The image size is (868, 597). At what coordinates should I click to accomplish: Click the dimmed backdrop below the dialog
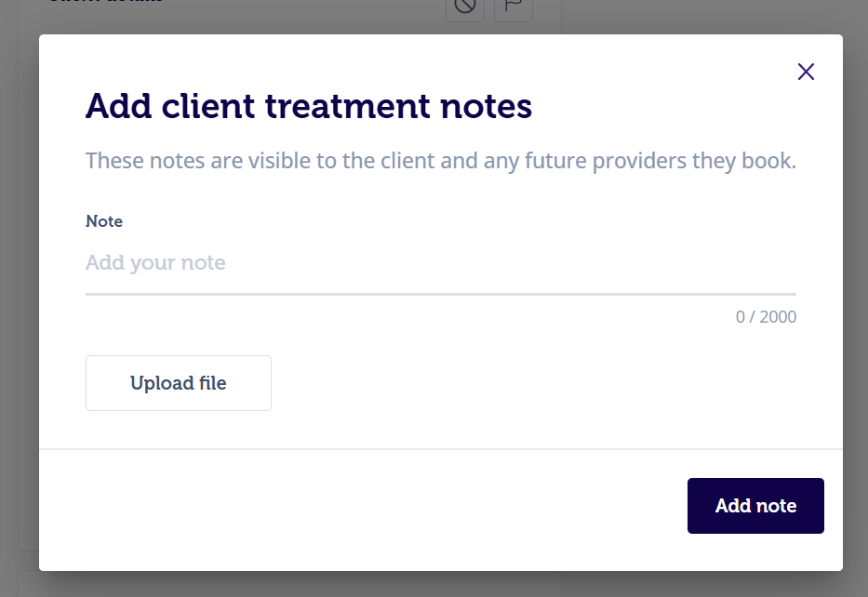click(434, 584)
